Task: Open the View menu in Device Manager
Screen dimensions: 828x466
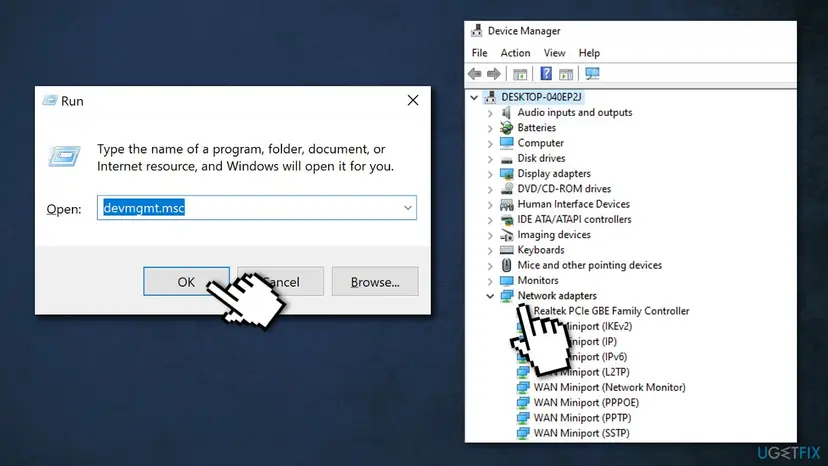Action: pos(554,53)
